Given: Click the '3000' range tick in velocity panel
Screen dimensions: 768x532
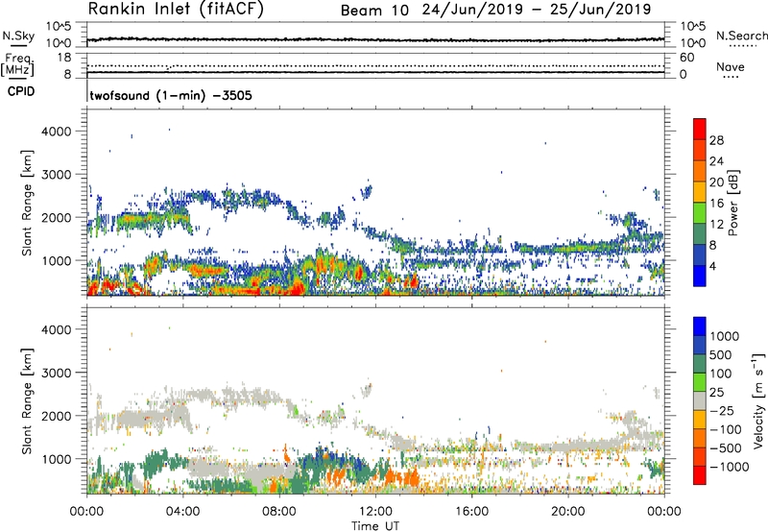Looking at the screenshot, I should 56,373.
